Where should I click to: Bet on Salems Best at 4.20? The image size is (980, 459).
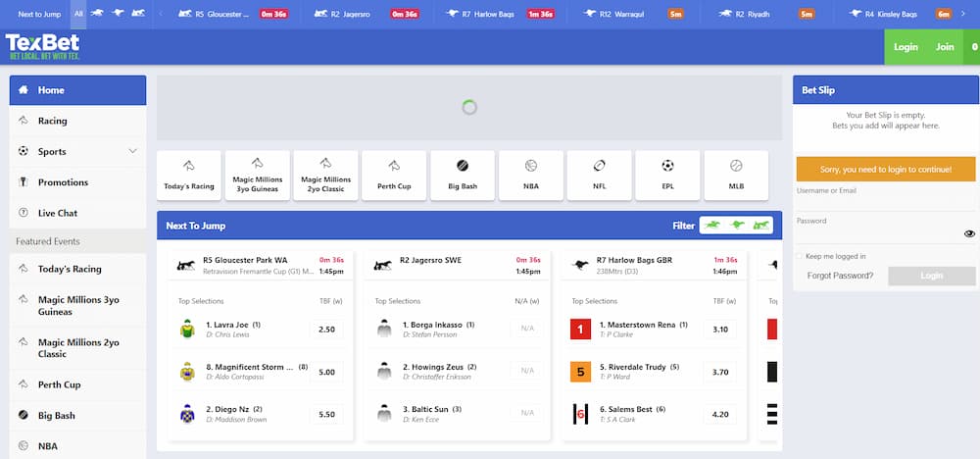tap(720, 414)
